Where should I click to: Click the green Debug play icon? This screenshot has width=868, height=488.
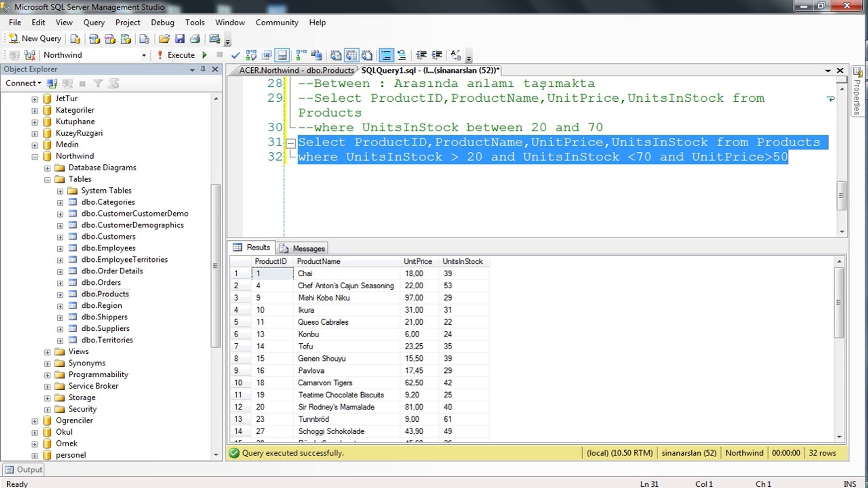(204, 55)
